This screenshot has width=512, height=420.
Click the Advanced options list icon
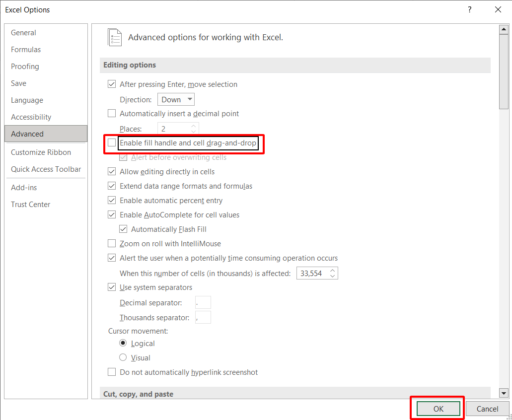pyautogui.click(x=115, y=37)
